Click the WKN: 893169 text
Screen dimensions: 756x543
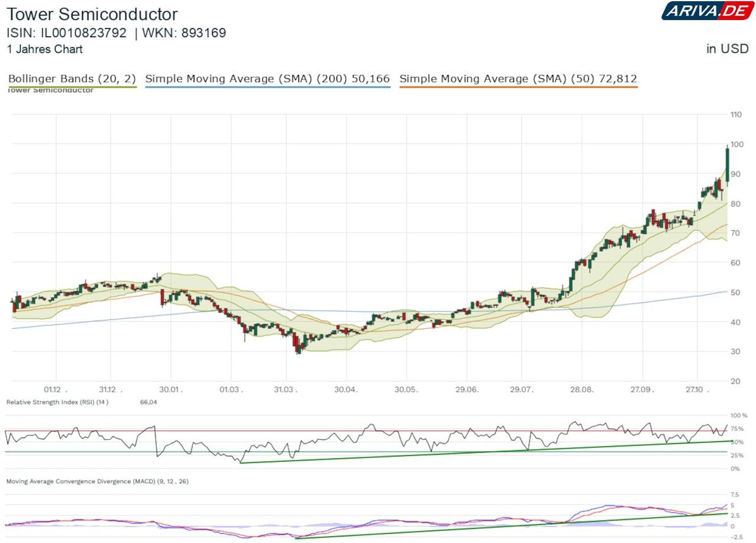click(x=185, y=33)
